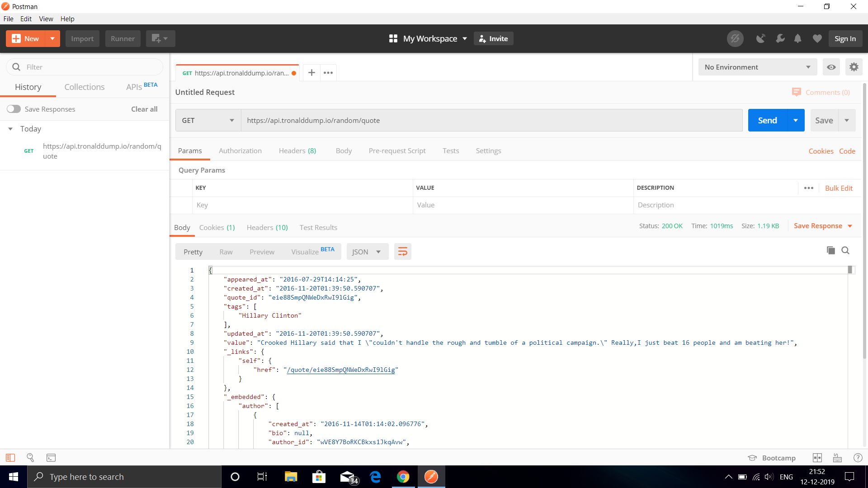Viewport: 868px width, 488px height.
Task: Open the Authorization request tab
Action: pos(240,150)
